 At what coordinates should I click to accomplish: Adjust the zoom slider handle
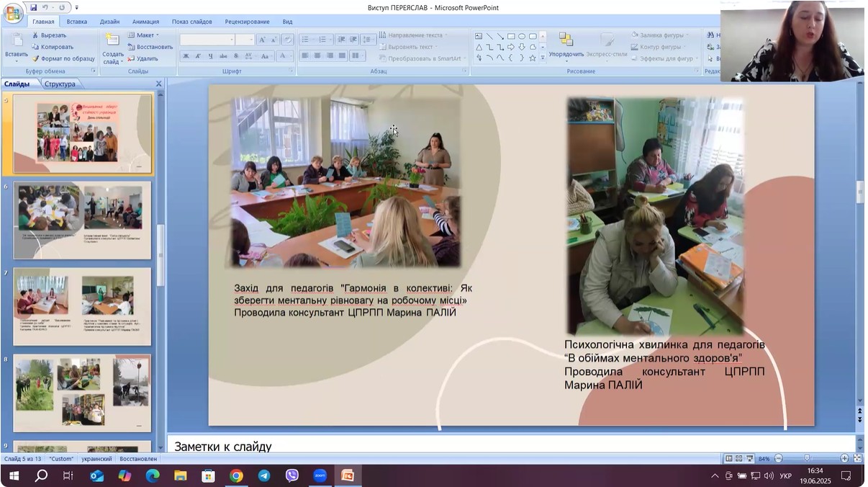point(807,458)
